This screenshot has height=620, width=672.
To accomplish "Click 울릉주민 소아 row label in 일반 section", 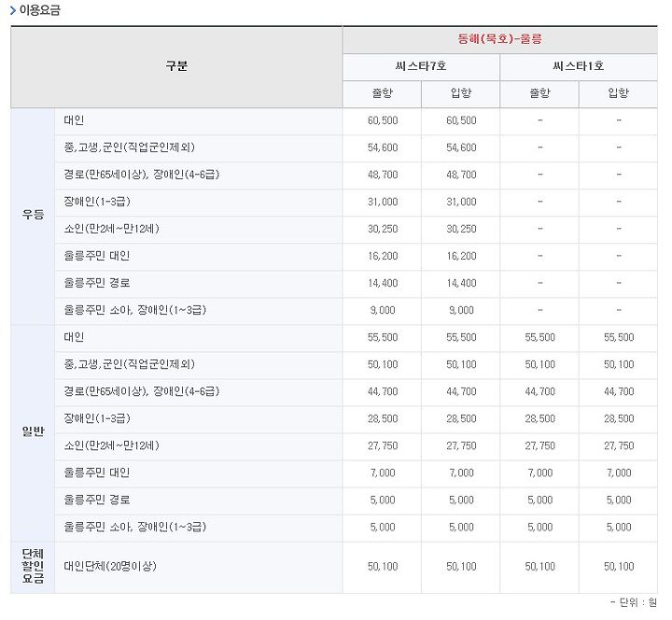I will (x=135, y=527).
